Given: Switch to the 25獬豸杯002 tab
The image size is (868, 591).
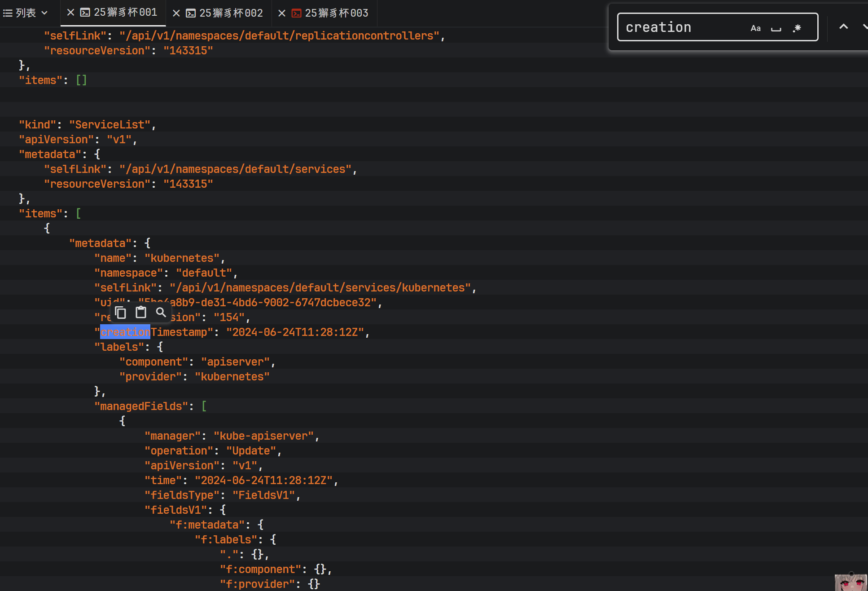Looking at the screenshot, I should 231,13.
